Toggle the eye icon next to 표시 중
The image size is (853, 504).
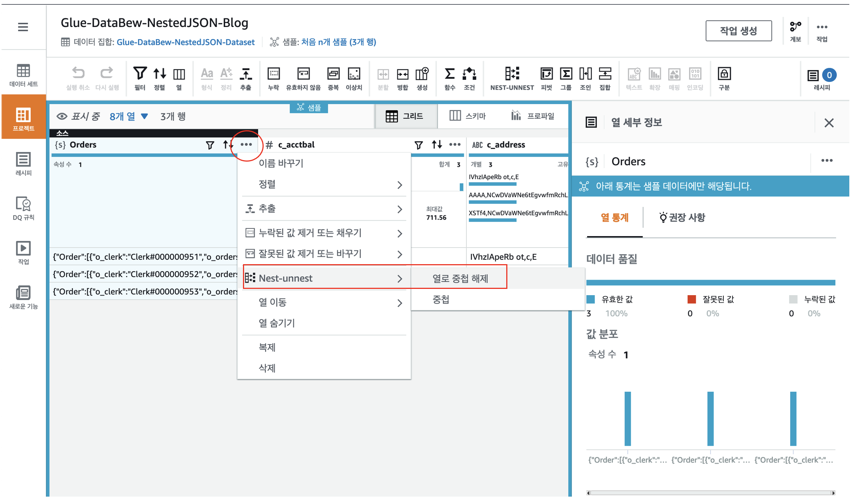coord(62,117)
